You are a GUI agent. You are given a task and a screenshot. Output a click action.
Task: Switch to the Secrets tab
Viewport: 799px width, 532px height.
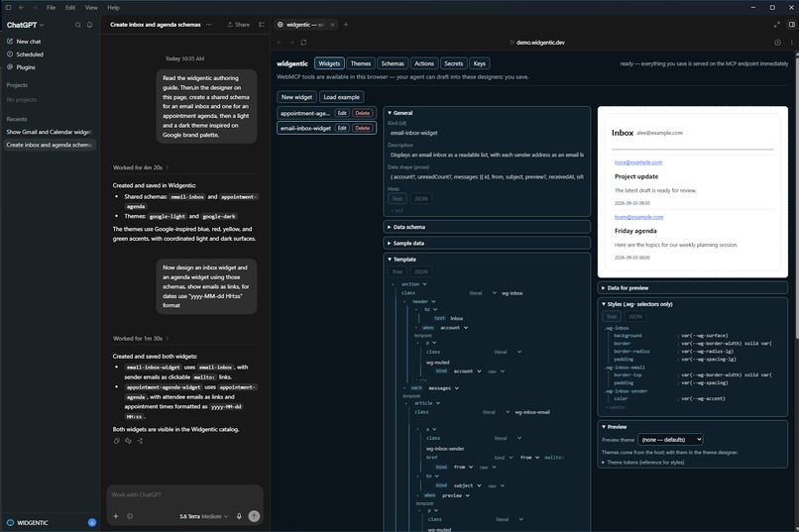tap(453, 63)
